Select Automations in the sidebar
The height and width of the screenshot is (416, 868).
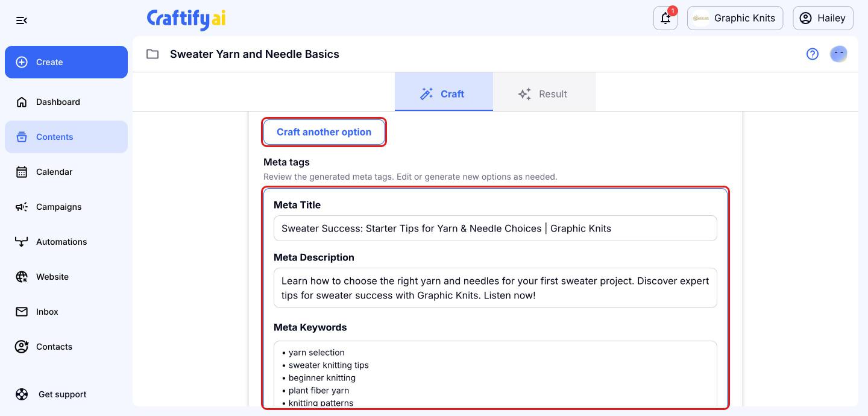pos(66,242)
